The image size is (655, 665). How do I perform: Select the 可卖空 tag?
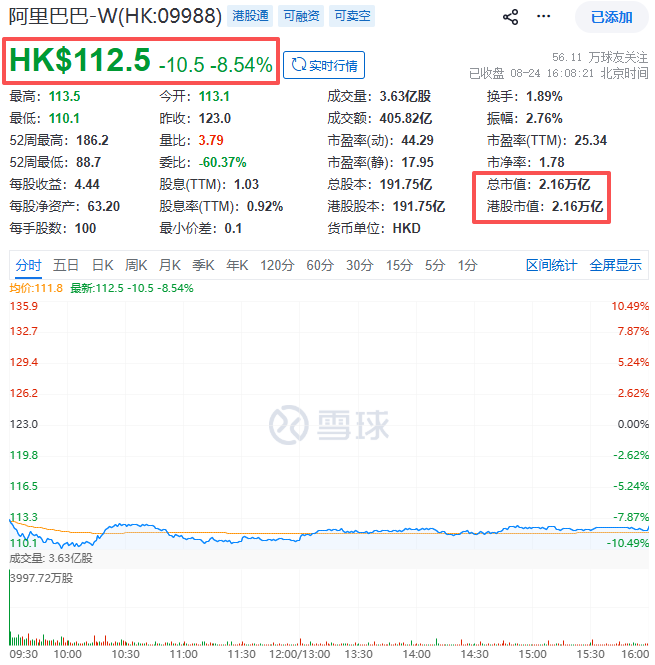(352, 16)
